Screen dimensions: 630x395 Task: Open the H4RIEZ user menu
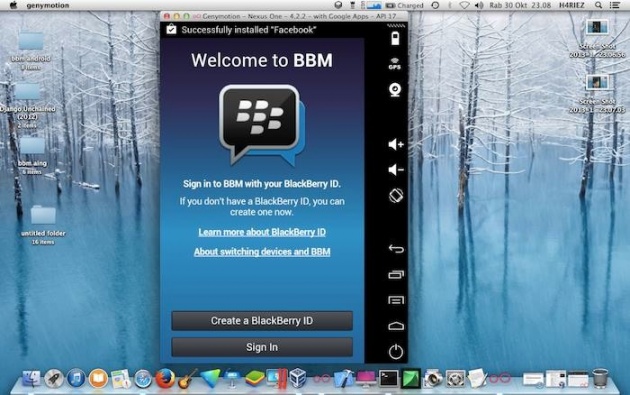coord(572,5)
